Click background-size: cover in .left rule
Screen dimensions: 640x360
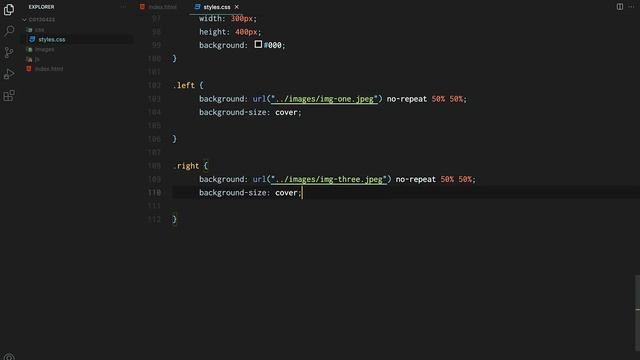tap(250, 112)
